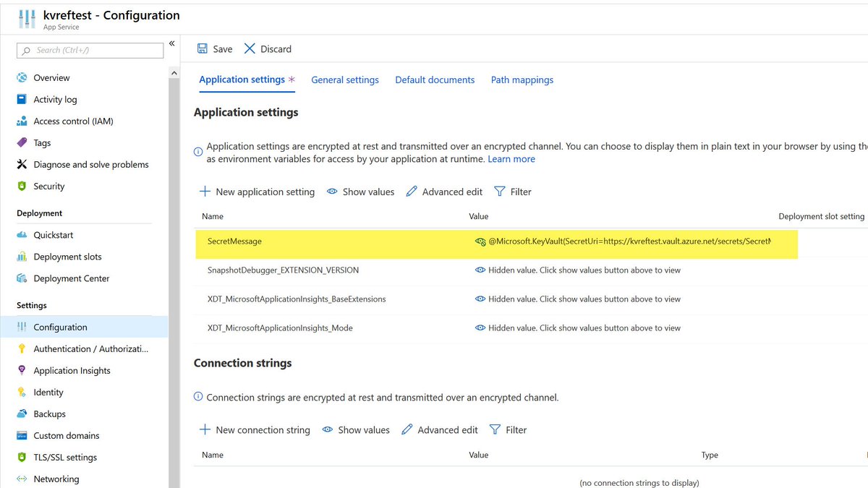868x488 pixels.
Task: Toggle Show values for application settings
Action: [360, 192]
